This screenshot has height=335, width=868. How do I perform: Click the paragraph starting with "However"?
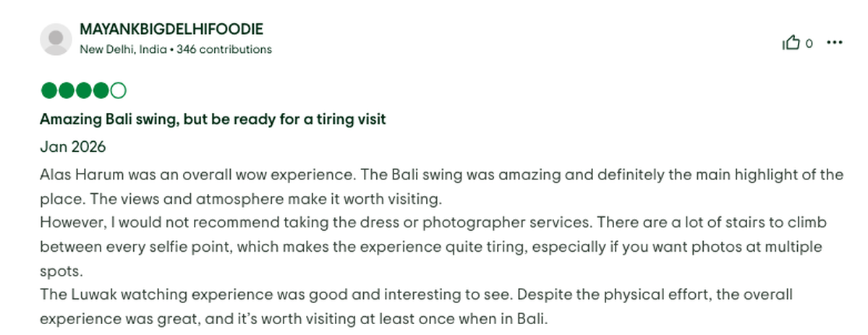point(433,222)
